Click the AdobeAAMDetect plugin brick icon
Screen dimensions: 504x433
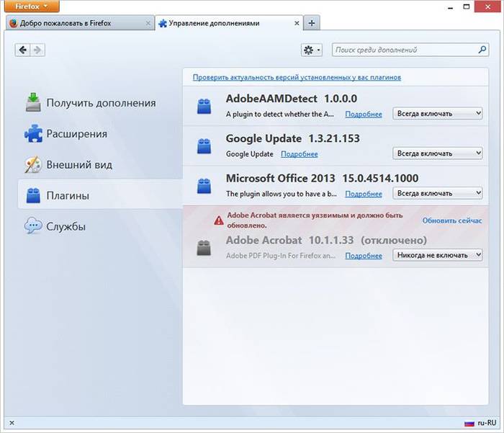(204, 107)
